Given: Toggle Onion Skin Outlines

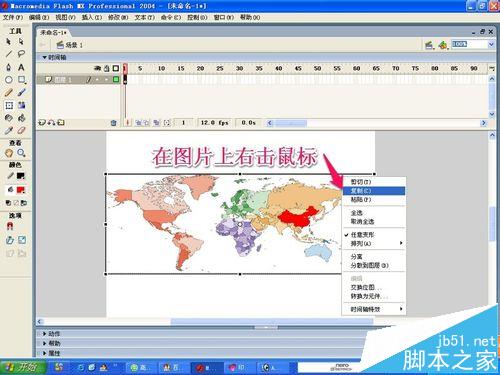Looking at the screenshot, I should (146, 123).
